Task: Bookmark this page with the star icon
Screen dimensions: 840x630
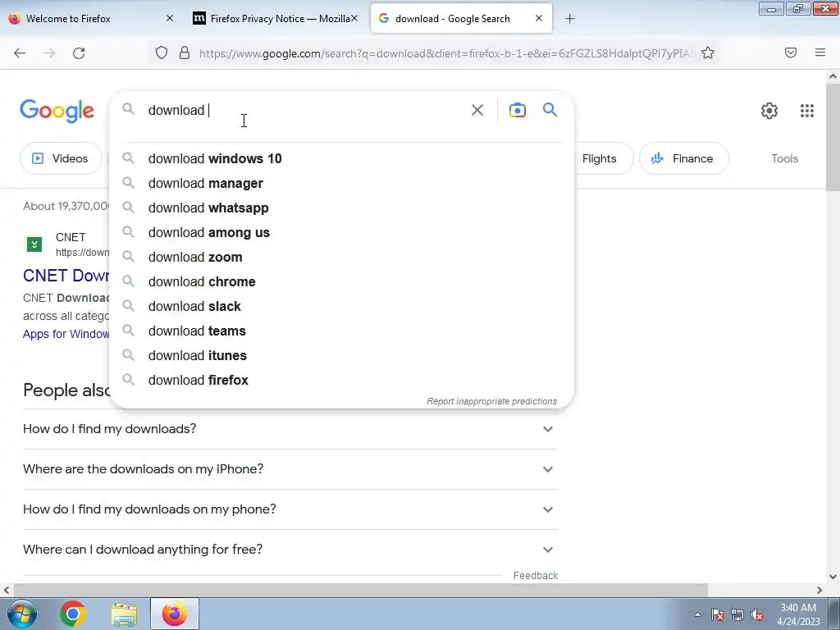Action: pyautogui.click(x=708, y=52)
